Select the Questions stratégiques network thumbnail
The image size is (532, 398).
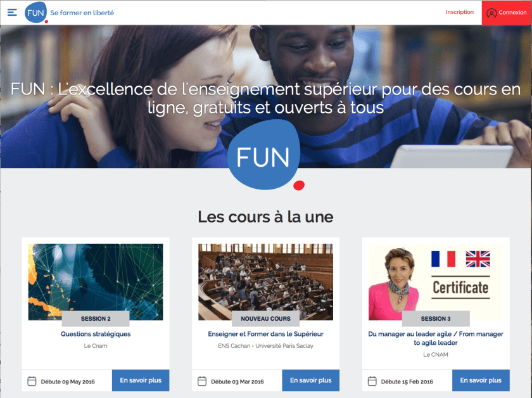(x=96, y=282)
